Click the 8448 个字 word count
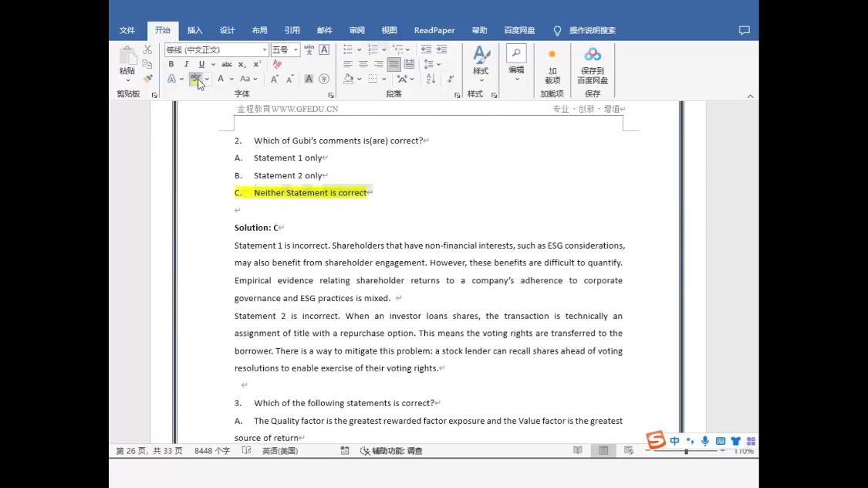This screenshot has width=868, height=488. click(212, 451)
